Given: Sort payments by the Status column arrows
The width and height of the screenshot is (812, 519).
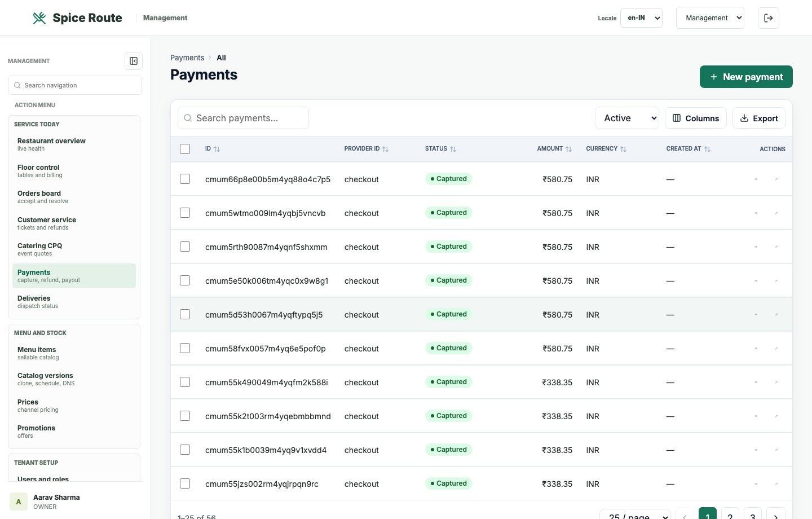Looking at the screenshot, I should 453,149.
